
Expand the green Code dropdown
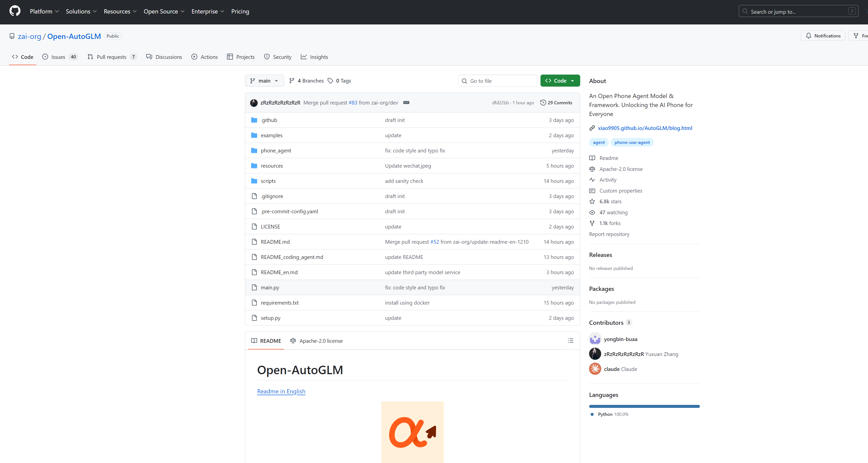pyautogui.click(x=560, y=81)
